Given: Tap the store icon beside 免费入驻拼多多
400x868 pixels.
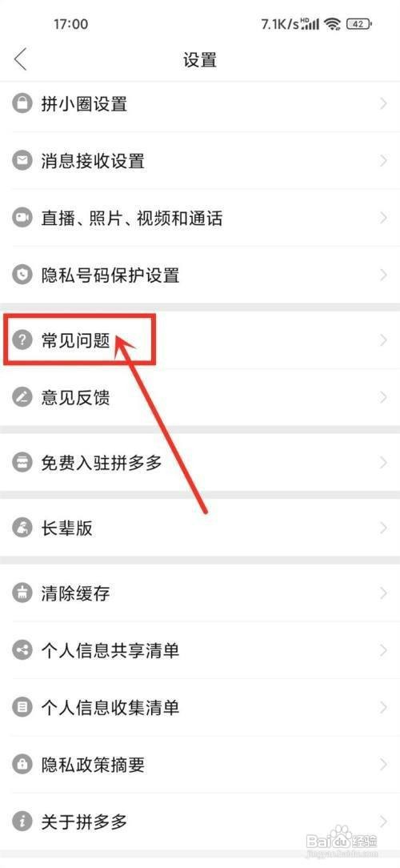Looking at the screenshot, I should click(22, 462).
